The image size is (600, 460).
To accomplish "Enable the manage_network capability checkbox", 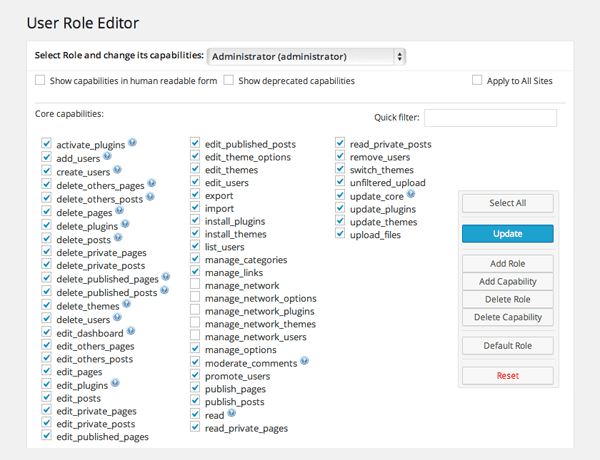I will pyautogui.click(x=196, y=285).
